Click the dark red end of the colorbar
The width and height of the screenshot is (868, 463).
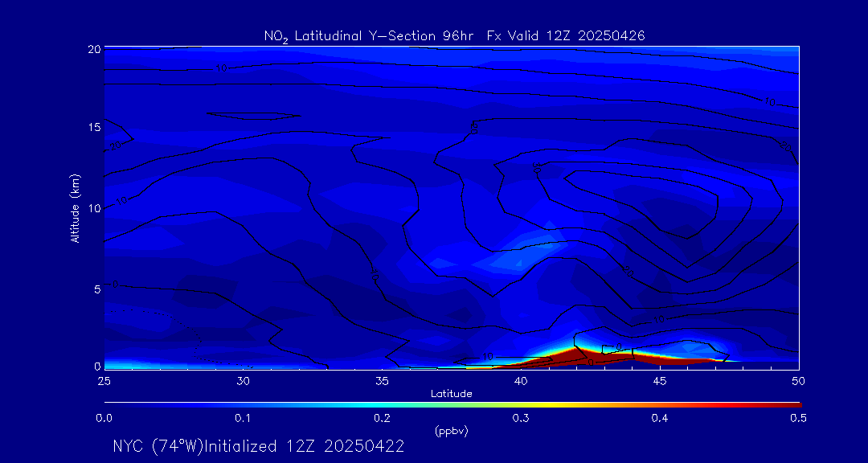[789, 405]
